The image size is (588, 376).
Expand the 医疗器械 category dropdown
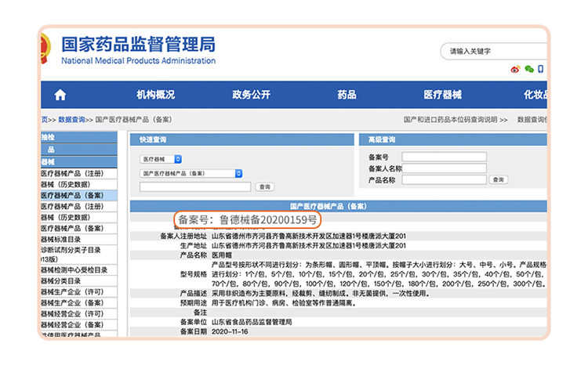coord(161,159)
